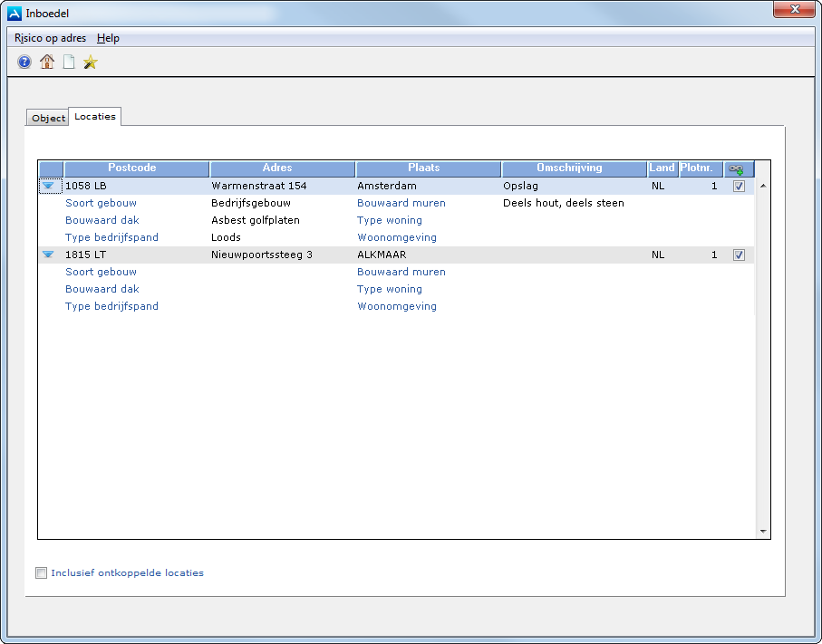The height and width of the screenshot is (644, 822).
Task: Open the Risico op adres menu
Action: coord(51,38)
